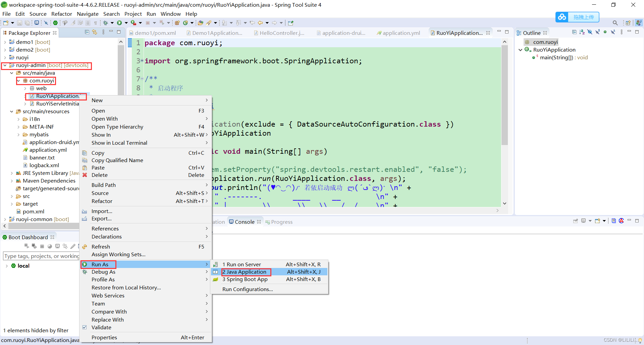
Task: Click the Open Task wand toolbar icon
Action: (209, 23)
